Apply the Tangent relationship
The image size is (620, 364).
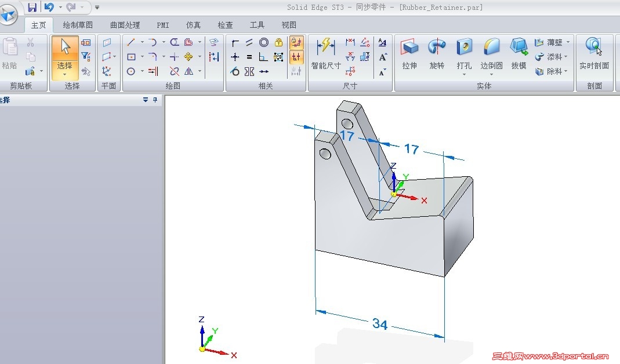pyautogui.click(x=235, y=71)
